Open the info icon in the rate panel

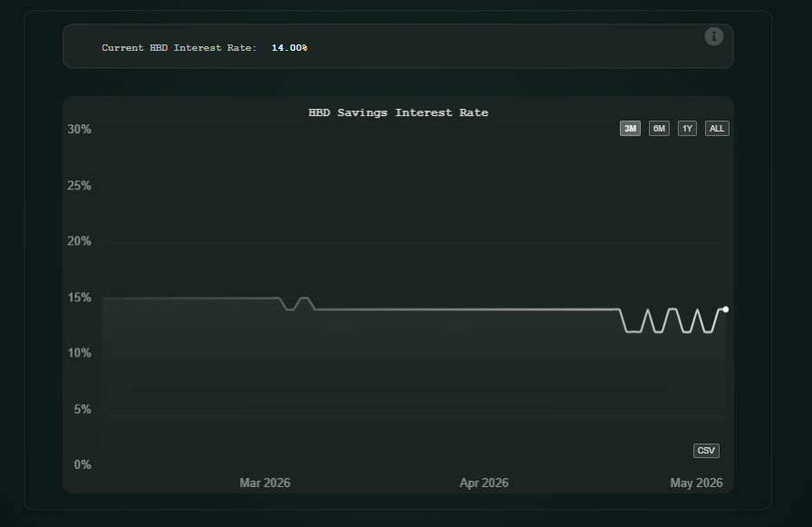click(x=713, y=36)
